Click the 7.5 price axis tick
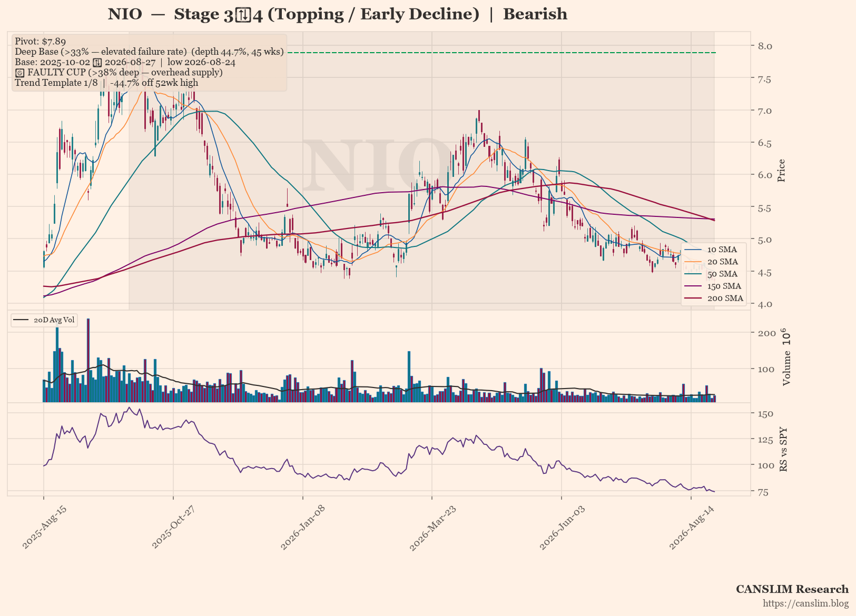The width and height of the screenshot is (856, 616). (x=764, y=80)
